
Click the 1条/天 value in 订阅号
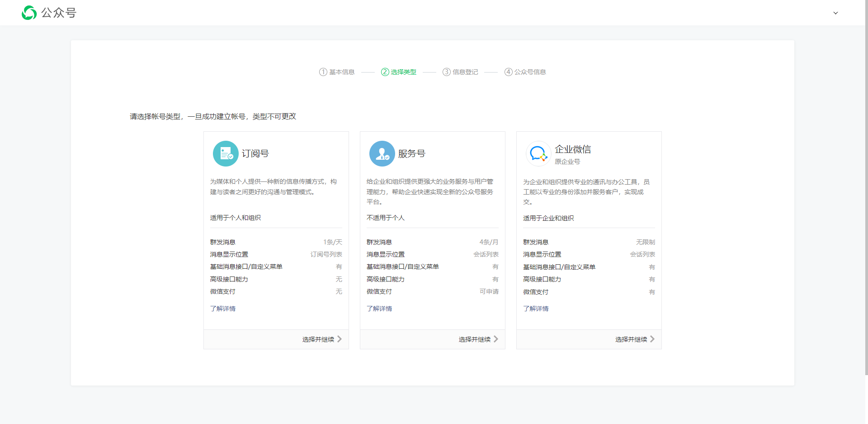[333, 242]
